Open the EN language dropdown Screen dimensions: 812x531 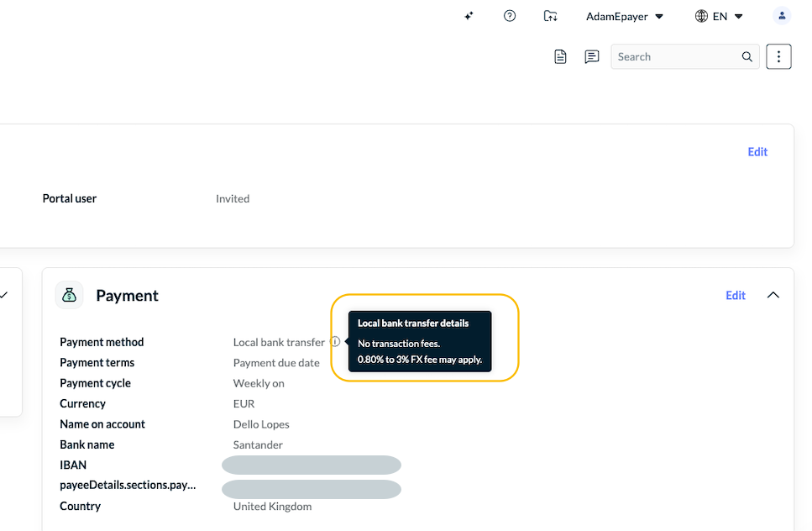click(x=728, y=17)
